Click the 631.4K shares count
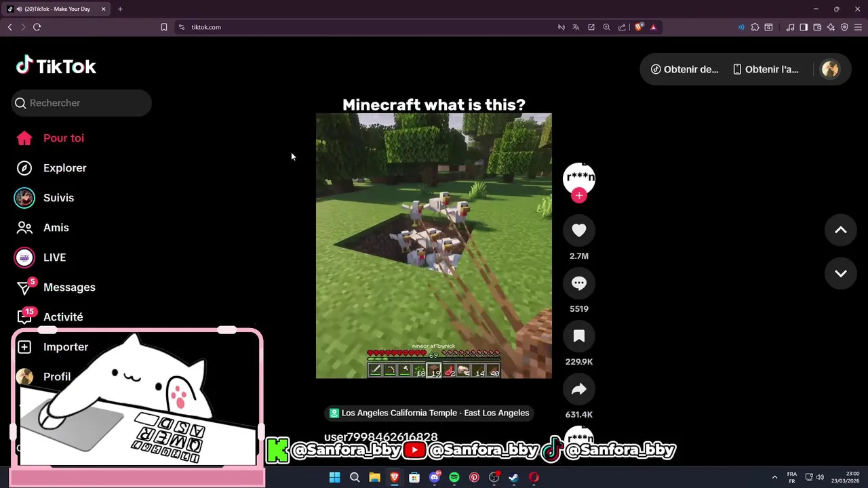The height and width of the screenshot is (488, 868). point(579,415)
